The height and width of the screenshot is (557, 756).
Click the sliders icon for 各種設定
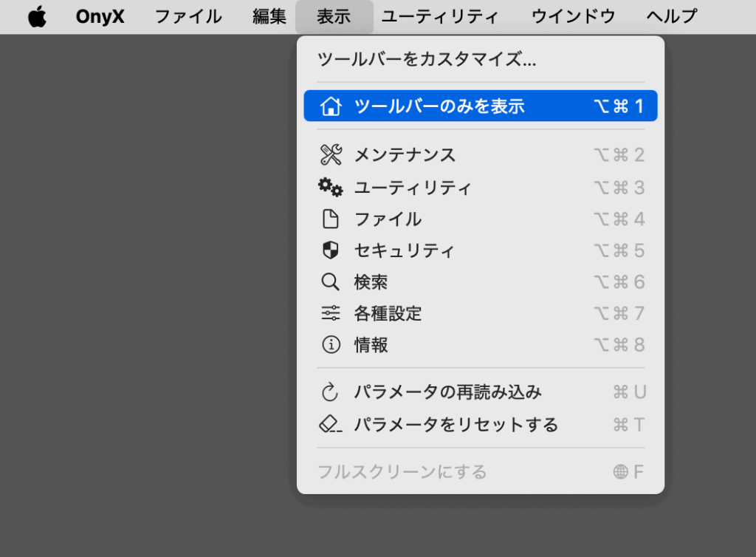click(x=331, y=313)
